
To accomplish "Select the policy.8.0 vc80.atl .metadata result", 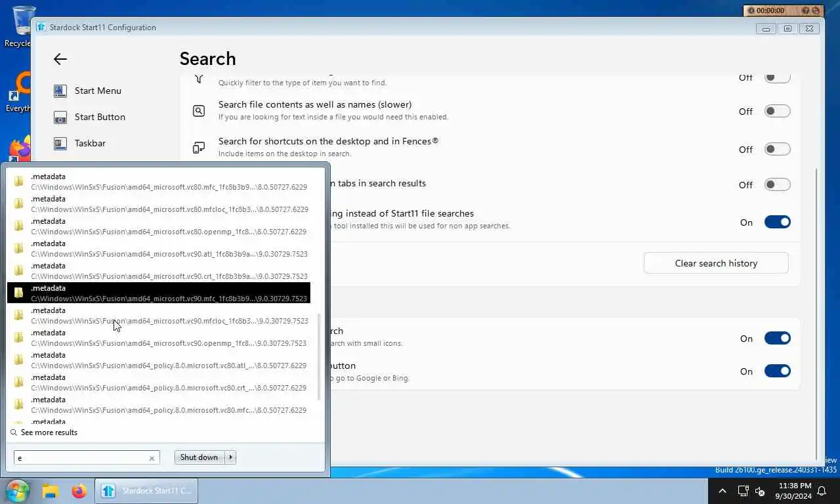I will pyautogui.click(x=158, y=360).
